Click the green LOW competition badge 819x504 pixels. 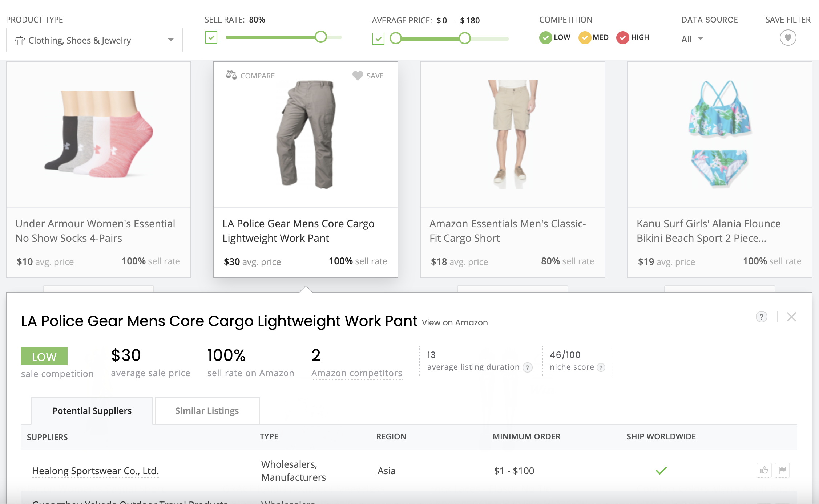tap(44, 356)
